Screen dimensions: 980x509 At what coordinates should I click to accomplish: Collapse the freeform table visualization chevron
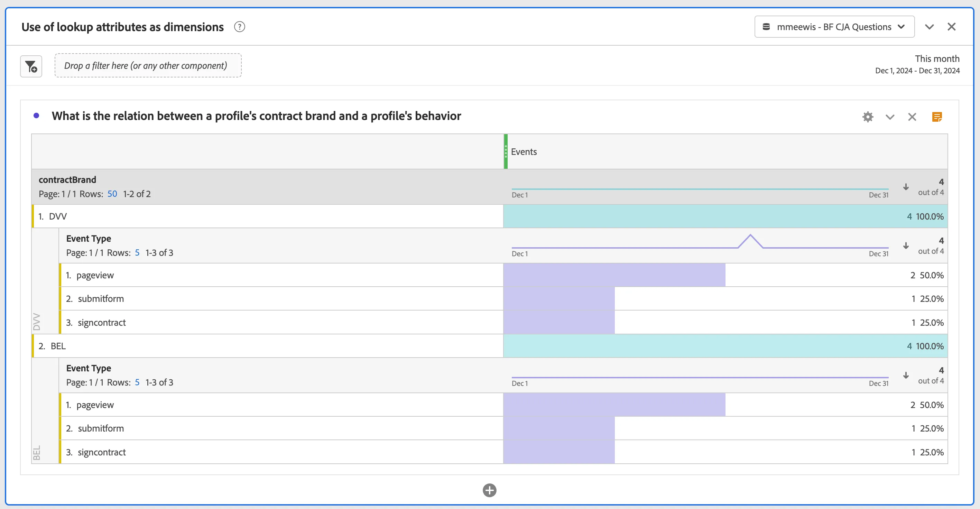click(890, 117)
